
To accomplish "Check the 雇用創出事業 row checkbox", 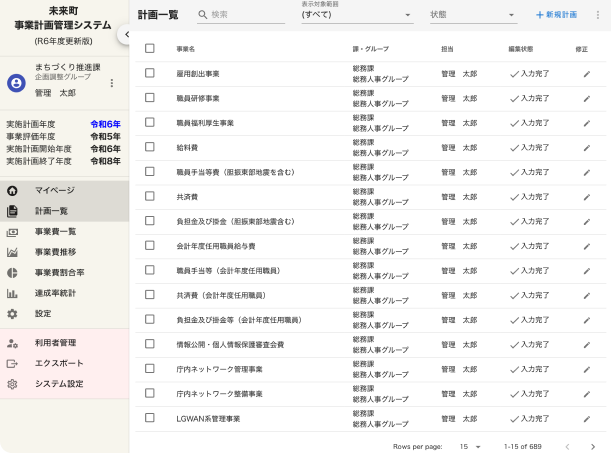I will pos(150,73).
